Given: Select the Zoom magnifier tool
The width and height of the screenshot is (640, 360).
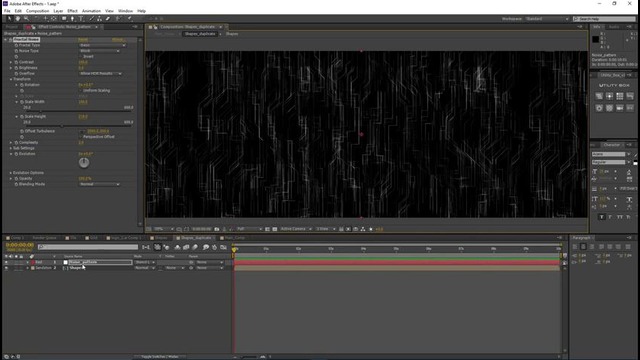Looking at the screenshot, I should point(26,19).
